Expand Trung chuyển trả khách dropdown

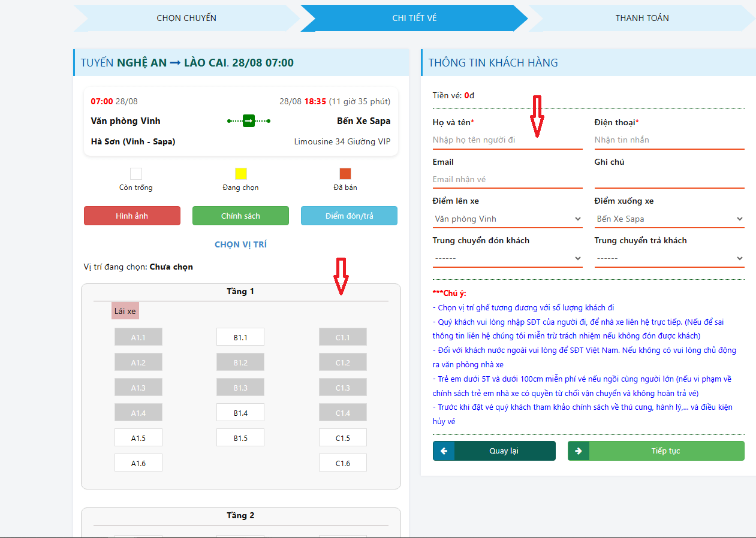[x=669, y=258]
